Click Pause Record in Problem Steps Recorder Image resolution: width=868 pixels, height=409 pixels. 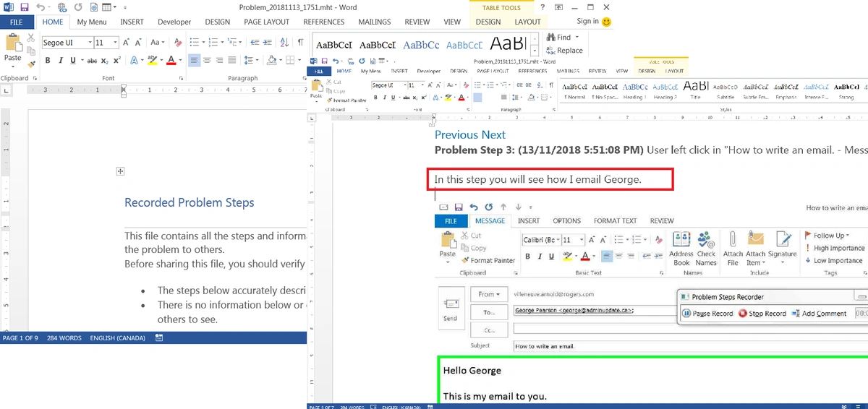[x=708, y=314]
